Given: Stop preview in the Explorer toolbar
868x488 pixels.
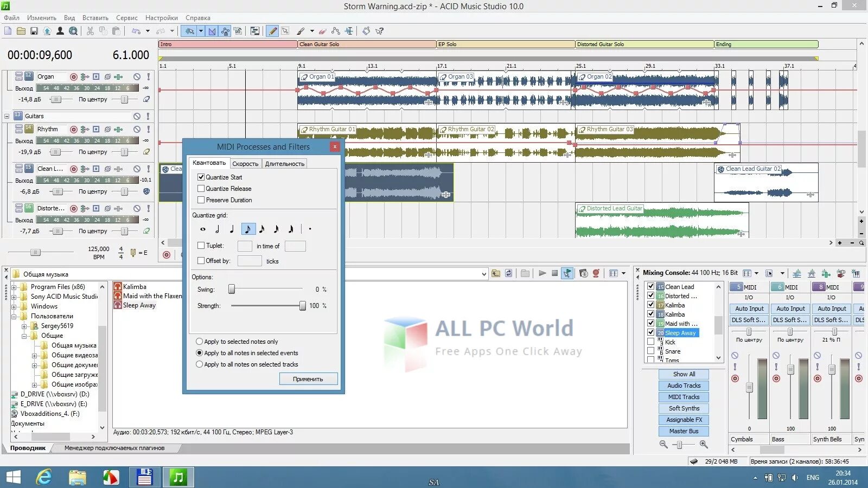Looking at the screenshot, I should click(554, 273).
